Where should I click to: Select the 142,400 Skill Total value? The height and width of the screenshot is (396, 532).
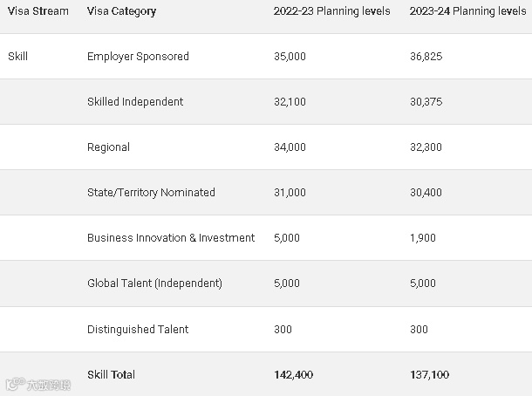point(293,375)
